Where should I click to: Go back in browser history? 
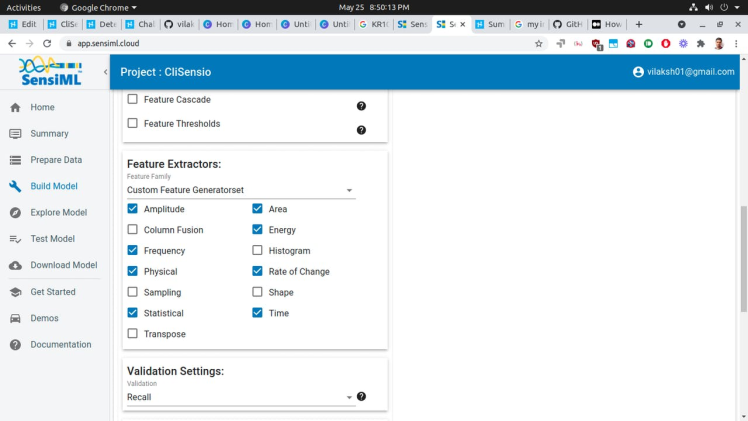click(12, 43)
